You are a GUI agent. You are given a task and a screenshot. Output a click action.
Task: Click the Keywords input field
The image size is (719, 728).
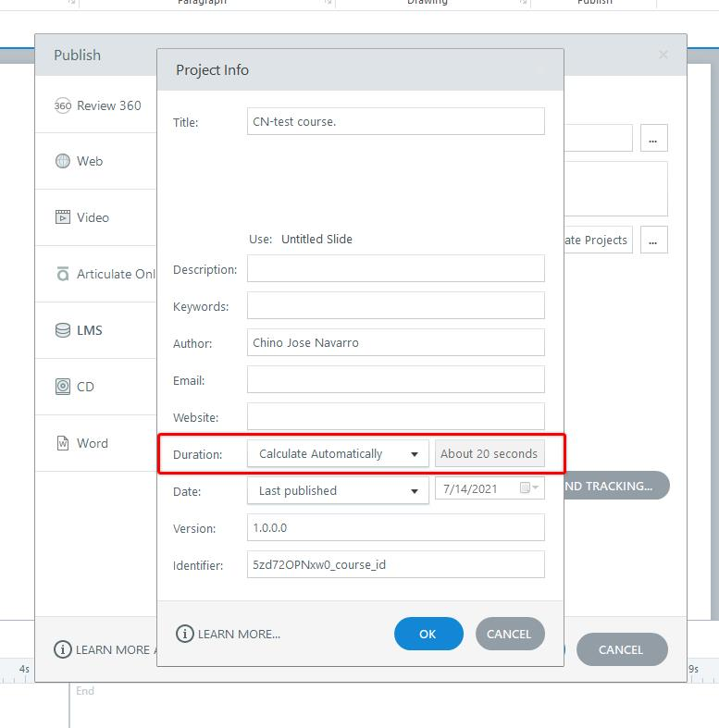(396, 305)
